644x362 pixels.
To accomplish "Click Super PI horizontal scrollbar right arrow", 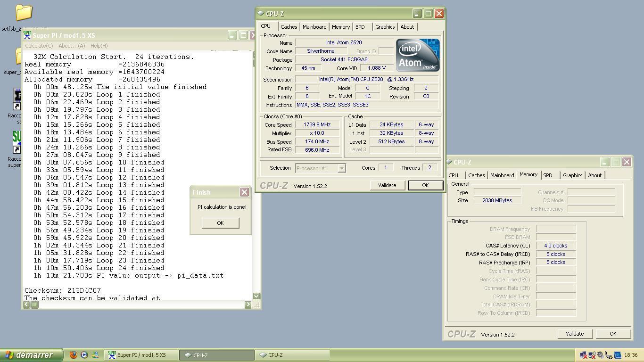I will 248,304.
